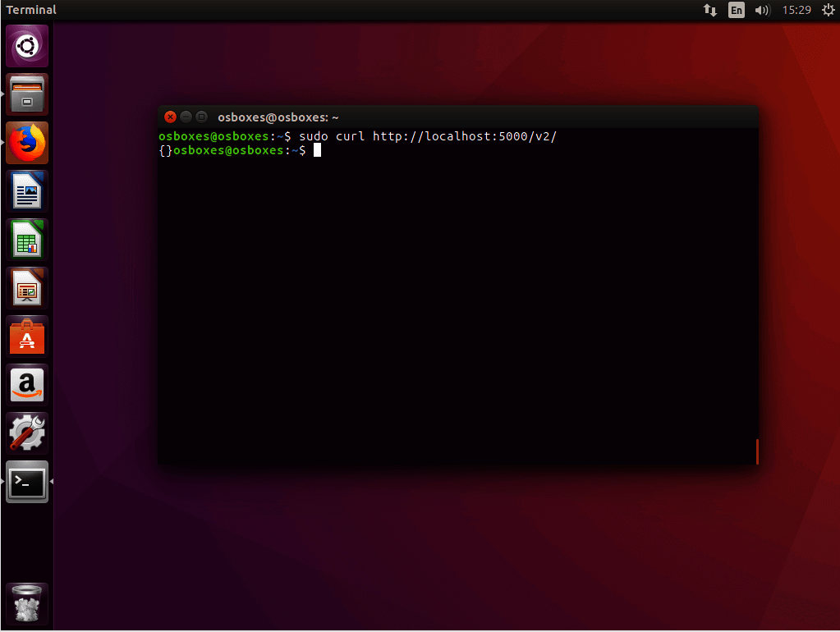Open LibreOffice Writer from the launcher
Image resolution: width=840 pixels, height=632 pixels.
point(27,191)
